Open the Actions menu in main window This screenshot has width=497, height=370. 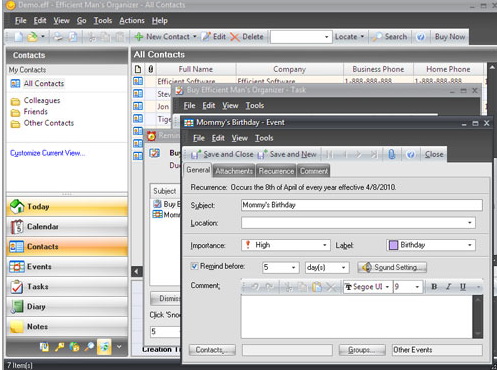pos(132,21)
